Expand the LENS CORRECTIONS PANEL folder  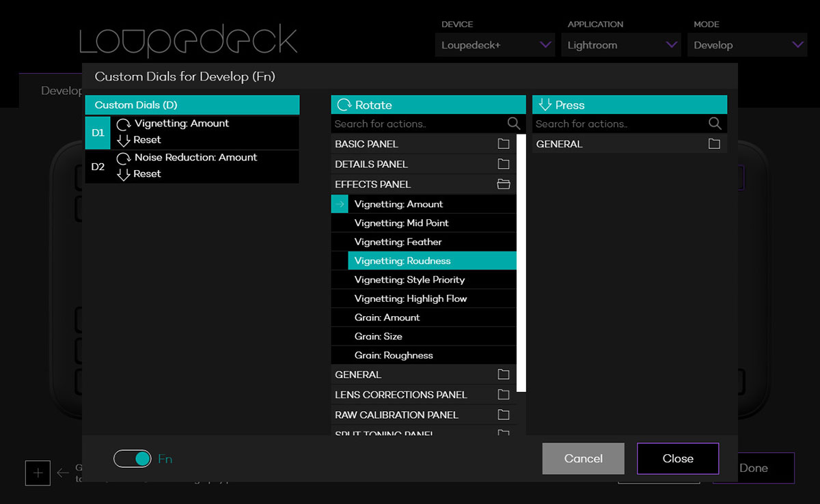[x=424, y=395]
